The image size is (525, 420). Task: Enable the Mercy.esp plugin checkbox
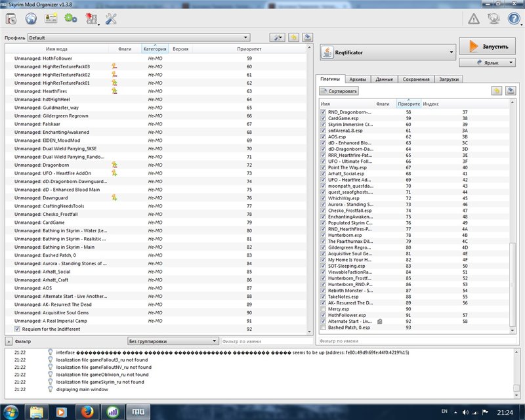coord(323,309)
